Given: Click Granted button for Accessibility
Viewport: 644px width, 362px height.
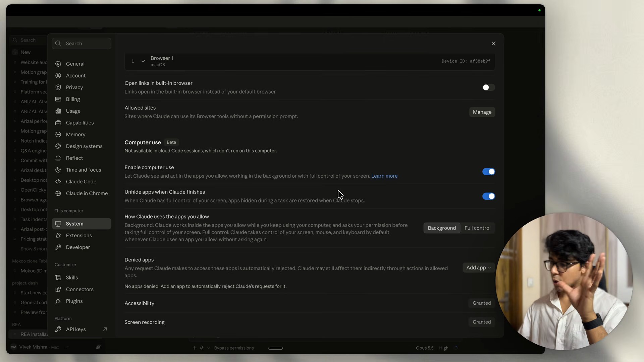Looking at the screenshot, I should pos(482,303).
